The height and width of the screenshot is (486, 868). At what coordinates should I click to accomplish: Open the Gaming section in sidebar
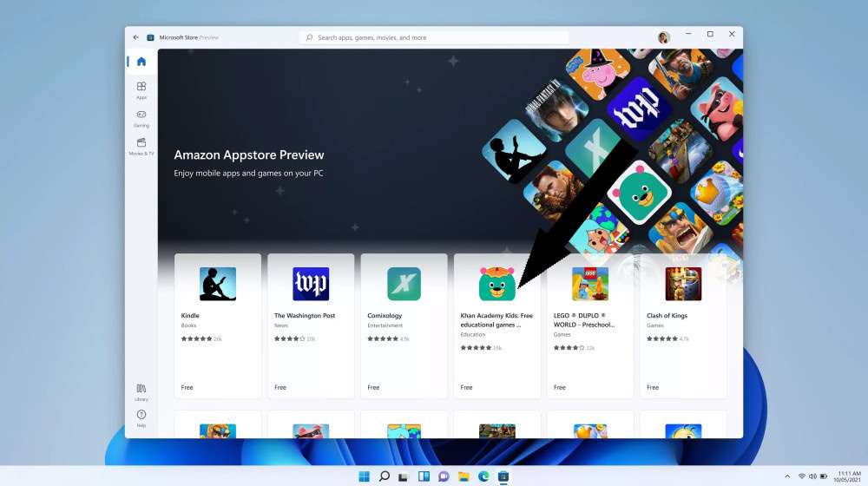141,118
